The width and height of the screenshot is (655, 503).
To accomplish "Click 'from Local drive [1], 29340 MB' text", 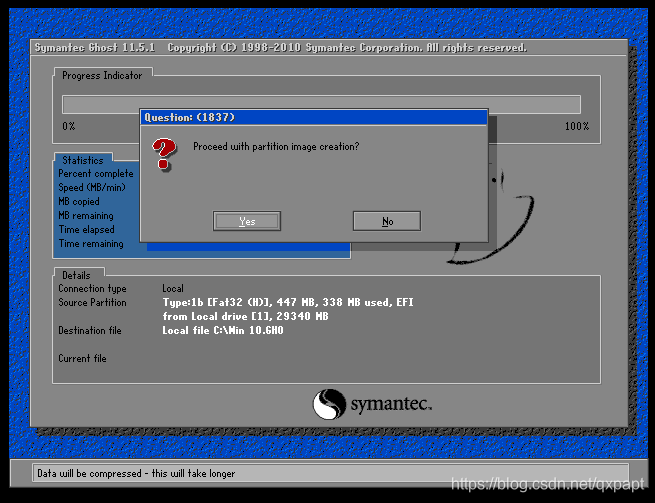I will (x=245, y=316).
